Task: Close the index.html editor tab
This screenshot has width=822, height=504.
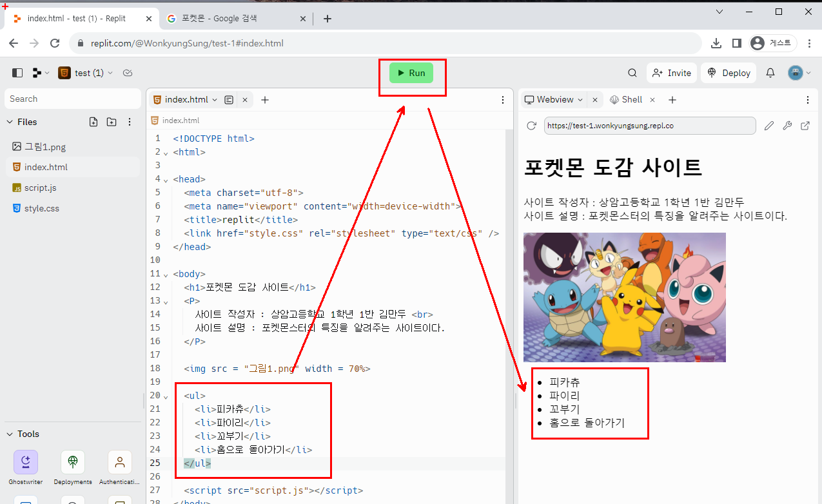Action: point(245,100)
